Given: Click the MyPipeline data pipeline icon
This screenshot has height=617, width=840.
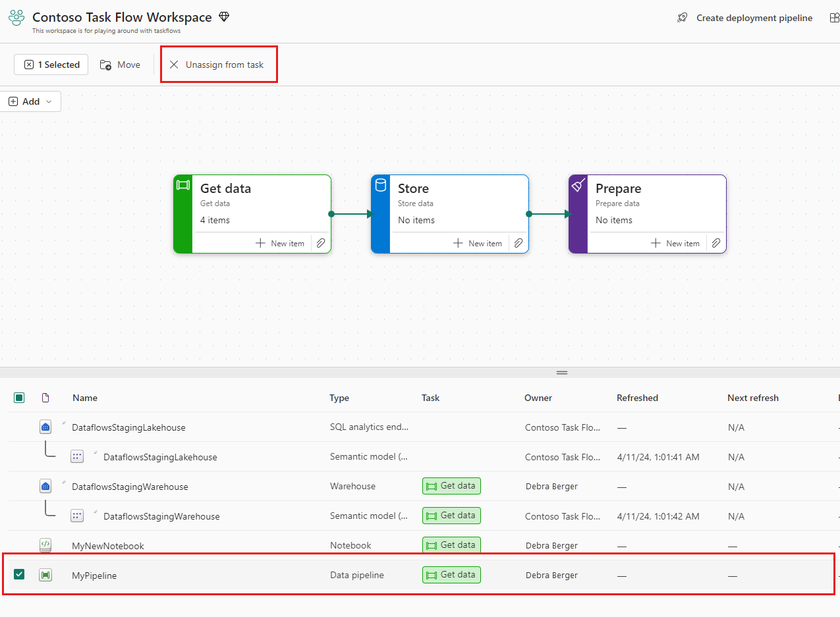Looking at the screenshot, I should point(45,574).
